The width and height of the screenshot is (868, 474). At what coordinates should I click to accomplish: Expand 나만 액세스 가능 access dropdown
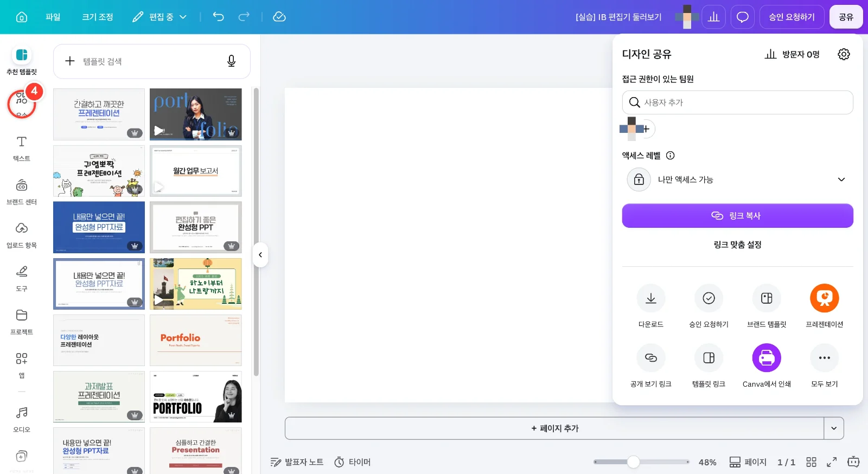click(x=738, y=180)
